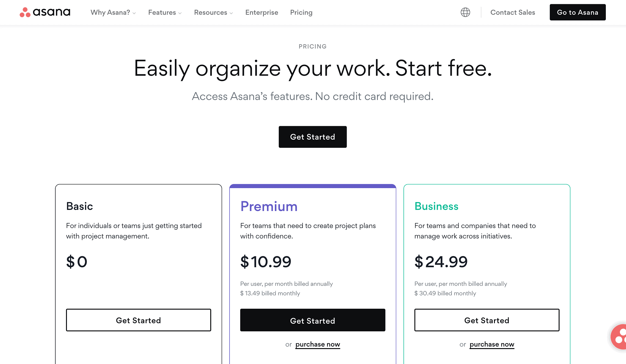Click the Contact Sales link
This screenshot has width=626, height=364.
coord(513,13)
